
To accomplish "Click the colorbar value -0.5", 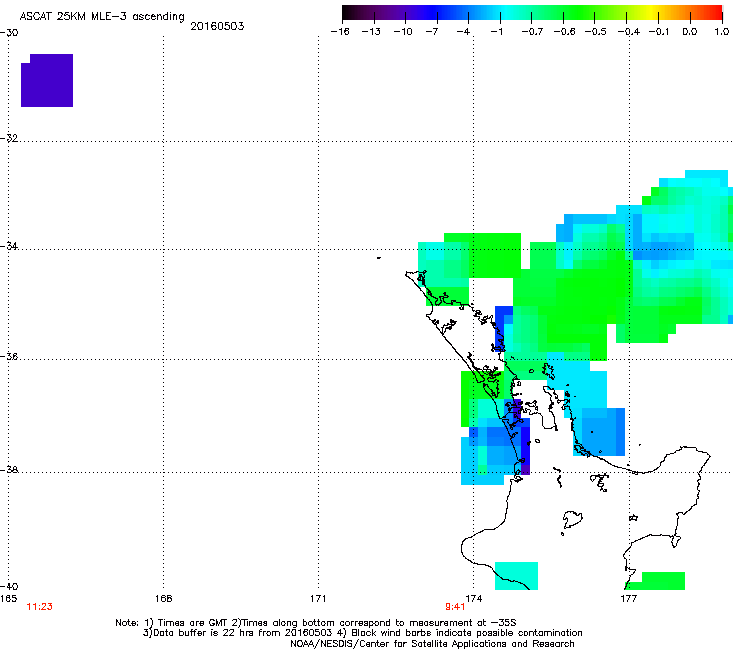I will 595,32.
